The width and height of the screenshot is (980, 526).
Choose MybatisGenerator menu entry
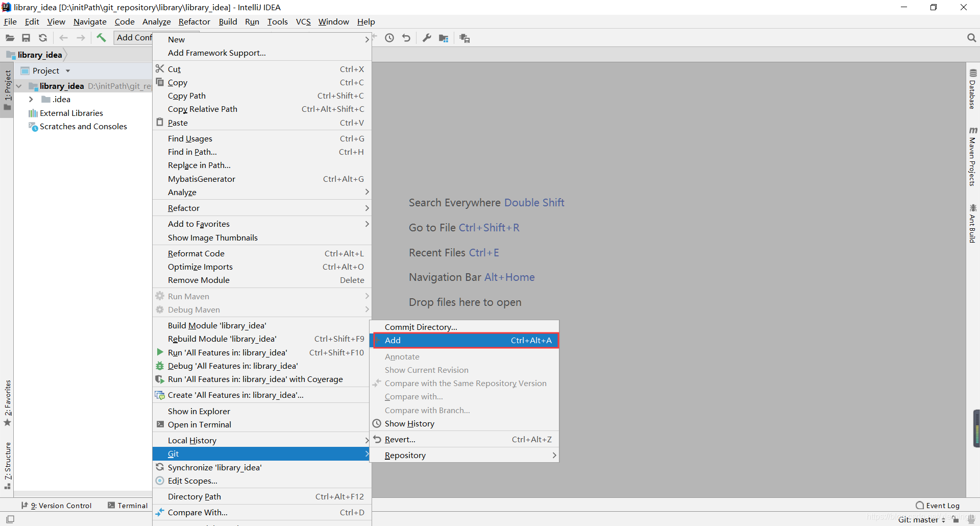click(x=262, y=179)
